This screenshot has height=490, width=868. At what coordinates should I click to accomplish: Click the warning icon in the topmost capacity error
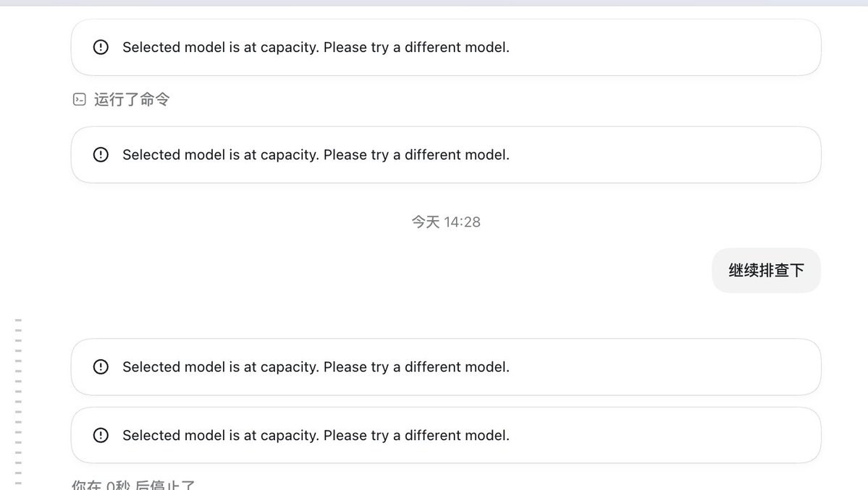pyautogui.click(x=101, y=47)
